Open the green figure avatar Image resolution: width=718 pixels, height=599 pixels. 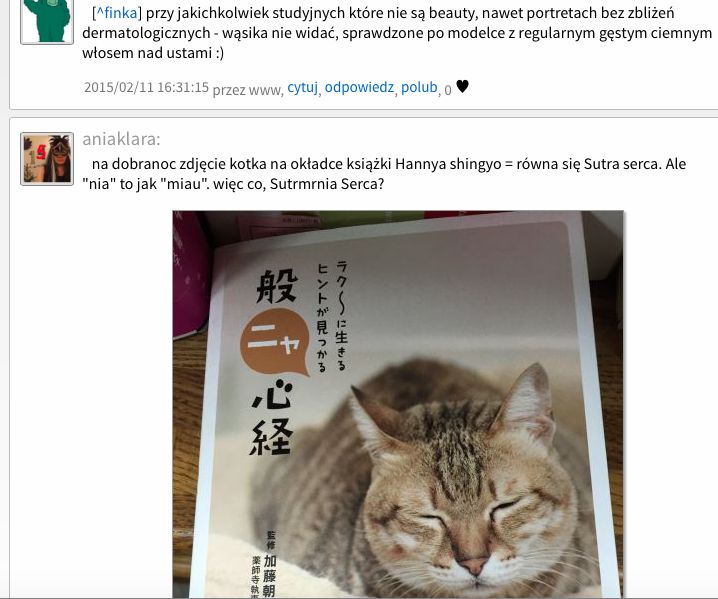pyautogui.click(x=47, y=22)
